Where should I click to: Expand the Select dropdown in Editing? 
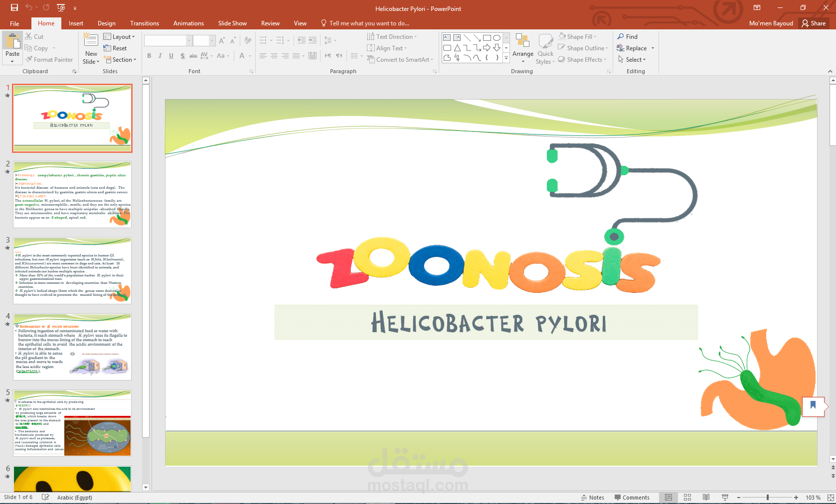click(x=632, y=60)
